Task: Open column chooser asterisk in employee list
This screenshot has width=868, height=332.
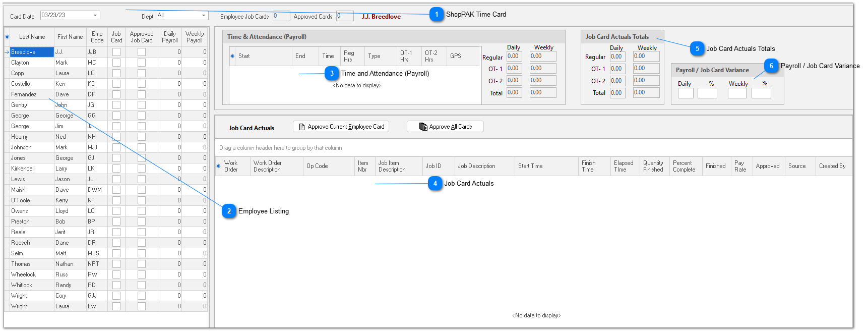Action: (x=7, y=37)
